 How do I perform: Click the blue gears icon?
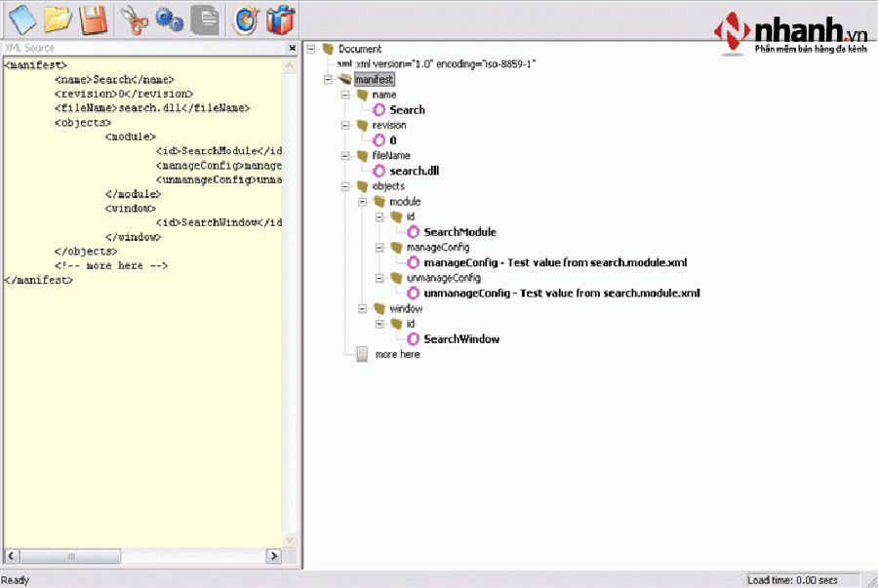tap(169, 18)
